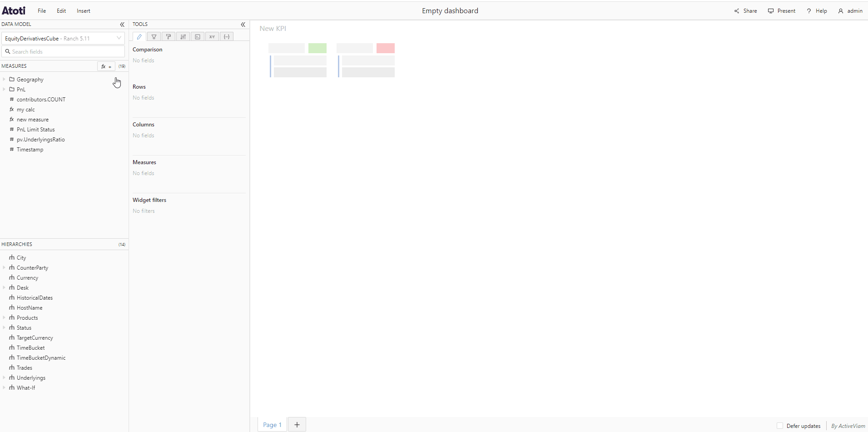
Task: Select the HistoricalDates hierarchy
Action: click(35, 298)
